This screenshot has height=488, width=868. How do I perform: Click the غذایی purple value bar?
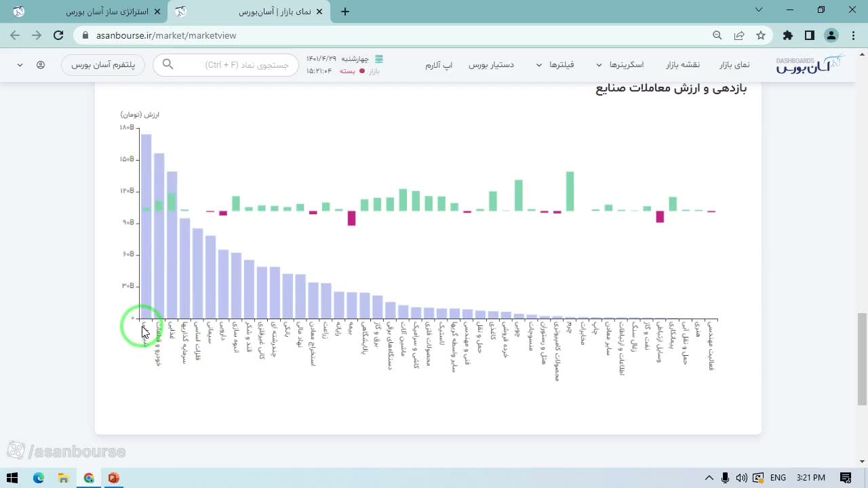click(x=172, y=245)
